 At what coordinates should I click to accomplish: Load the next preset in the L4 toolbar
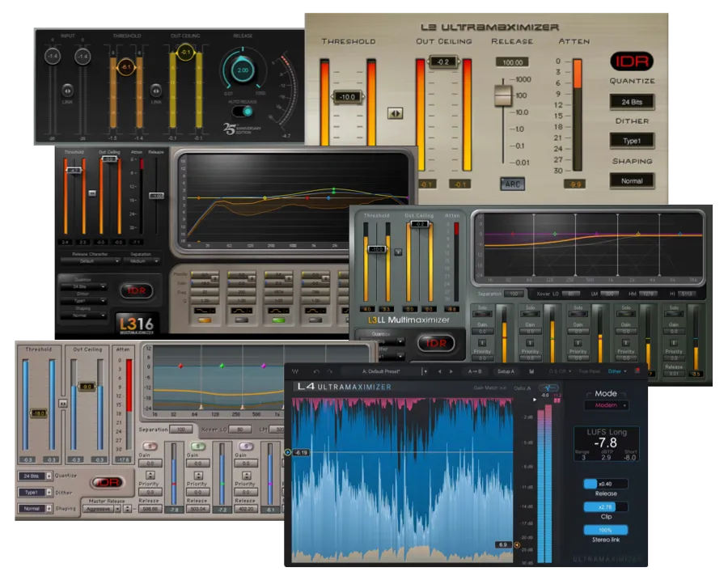(x=451, y=371)
